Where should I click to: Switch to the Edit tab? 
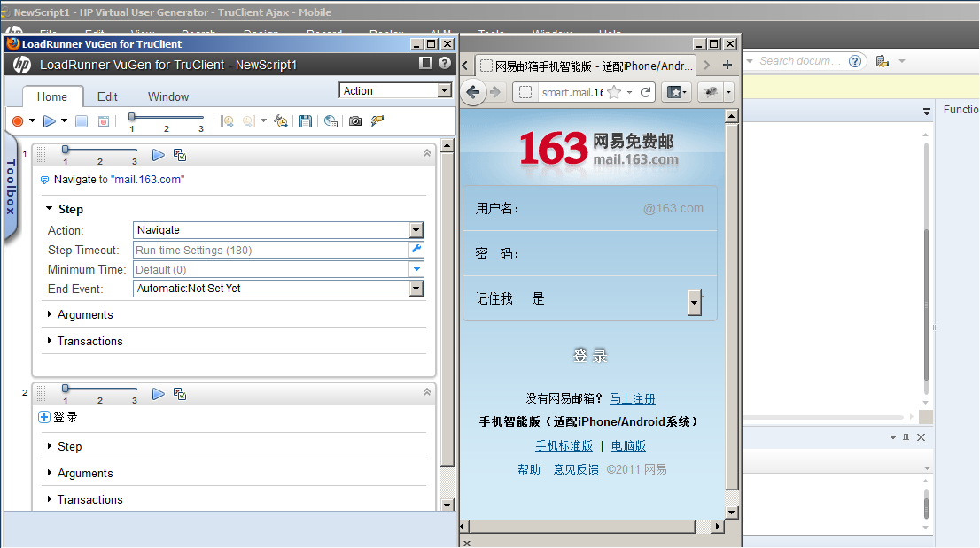coord(107,96)
